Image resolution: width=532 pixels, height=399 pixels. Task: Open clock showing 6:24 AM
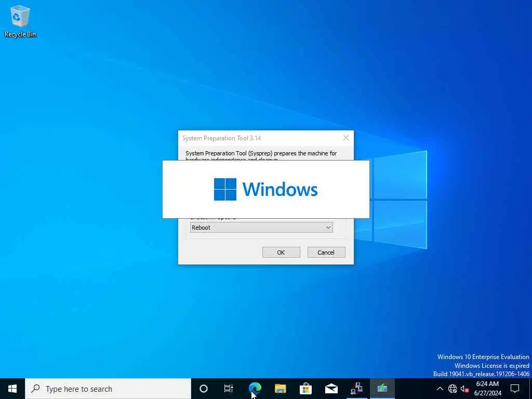487,389
